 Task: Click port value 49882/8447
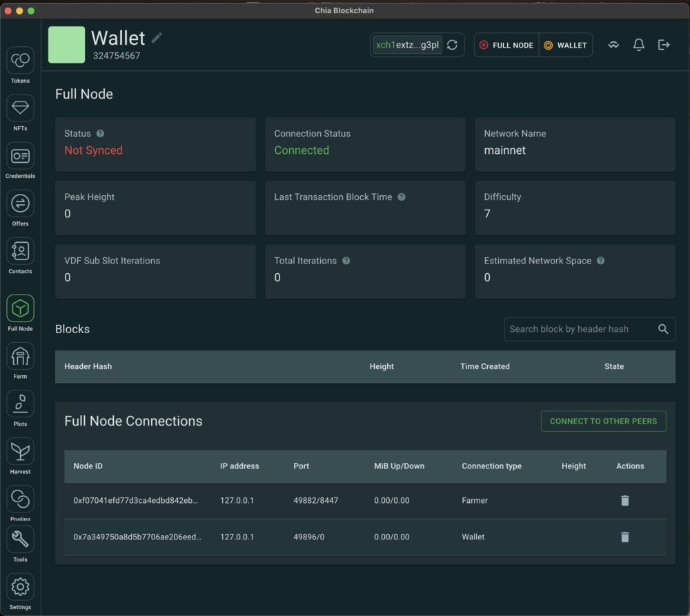[x=316, y=501]
